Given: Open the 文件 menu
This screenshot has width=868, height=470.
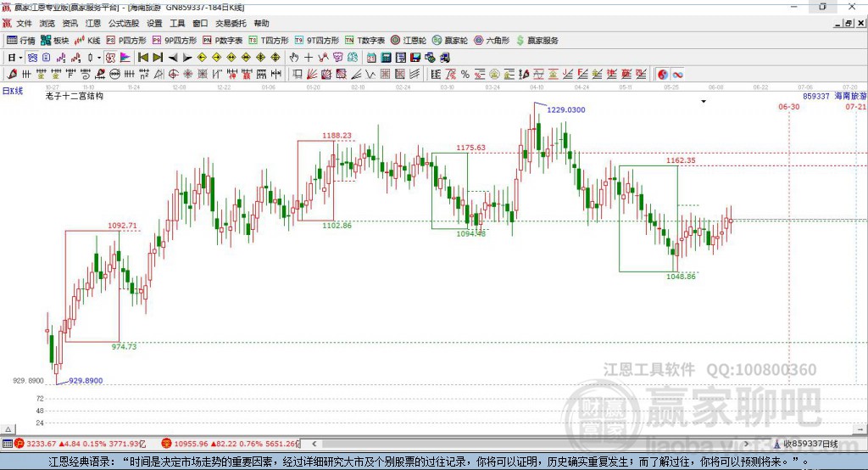Looking at the screenshot, I should tap(24, 23).
